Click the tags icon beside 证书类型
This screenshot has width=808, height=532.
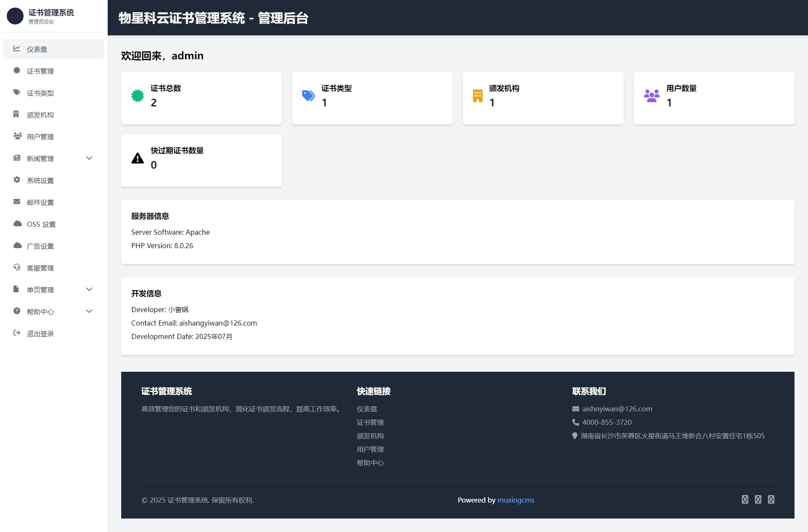coord(17,93)
